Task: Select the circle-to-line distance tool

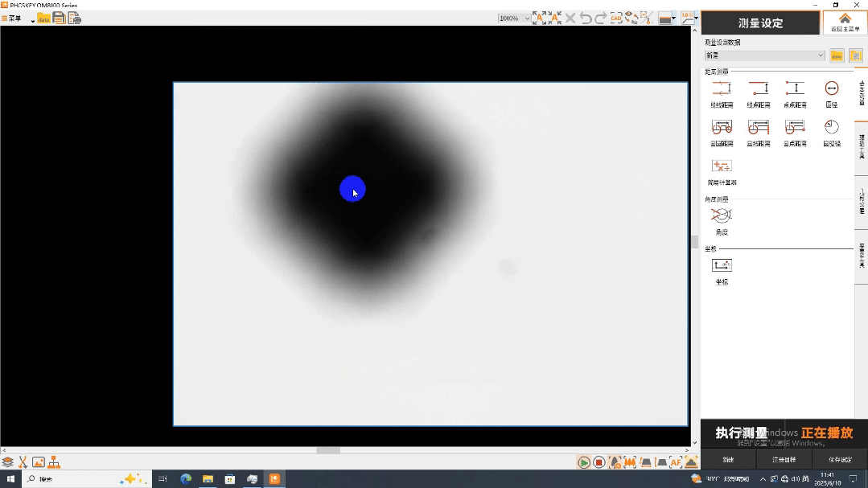Action: click(x=759, y=132)
